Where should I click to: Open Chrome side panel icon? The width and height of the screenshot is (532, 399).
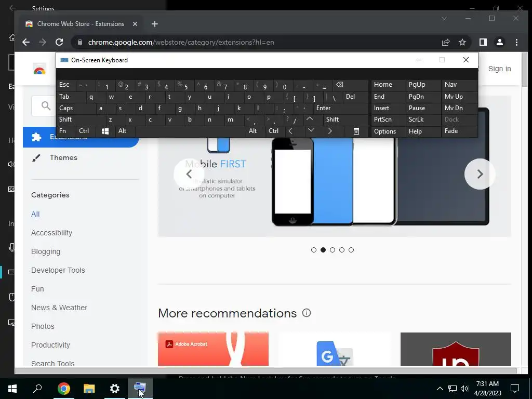click(483, 42)
